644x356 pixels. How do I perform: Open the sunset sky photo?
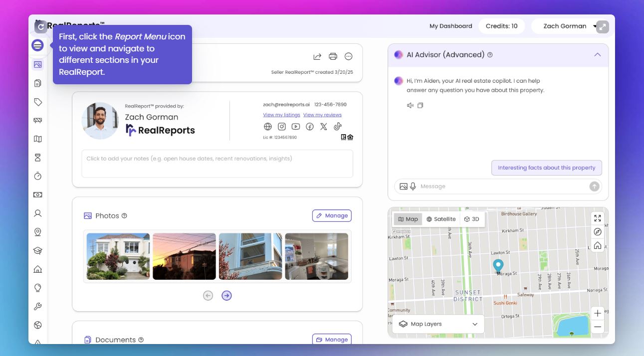pos(184,256)
